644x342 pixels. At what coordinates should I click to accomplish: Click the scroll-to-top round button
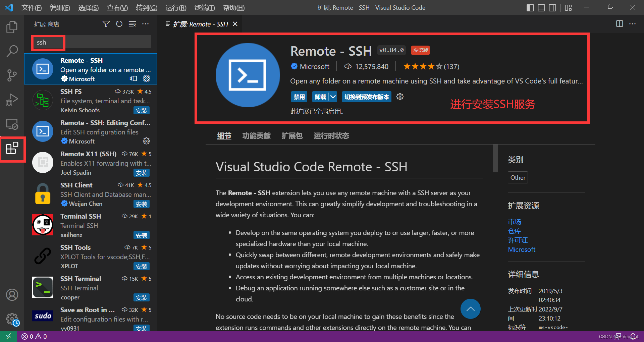coord(470,309)
